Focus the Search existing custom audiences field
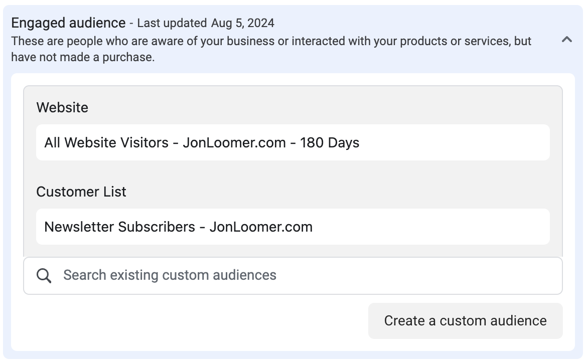This screenshot has height=364, width=588. 293,276
